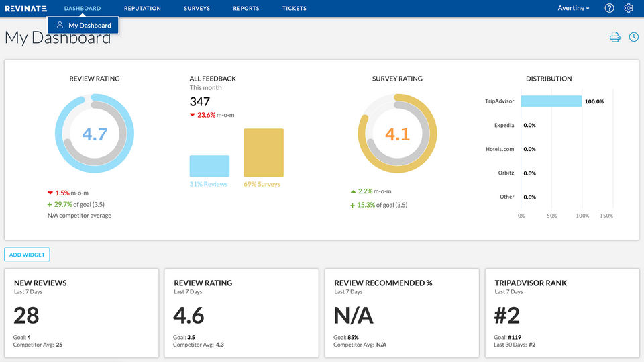Open the settings gear icon
The height and width of the screenshot is (362, 644).
click(x=629, y=9)
